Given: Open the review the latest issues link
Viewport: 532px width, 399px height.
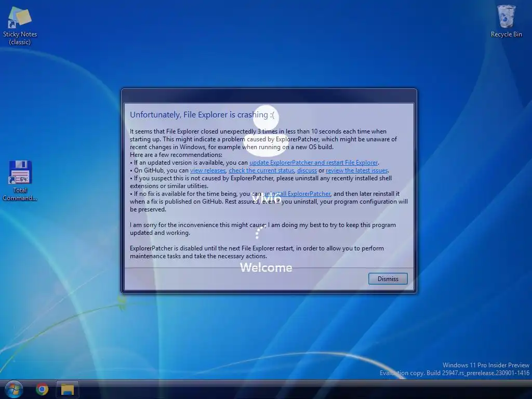Looking at the screenshot, I should (356, 170).
